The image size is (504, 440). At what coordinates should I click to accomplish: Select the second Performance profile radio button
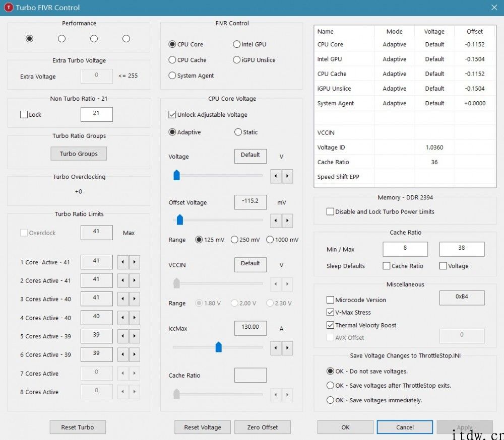(61, 39)
